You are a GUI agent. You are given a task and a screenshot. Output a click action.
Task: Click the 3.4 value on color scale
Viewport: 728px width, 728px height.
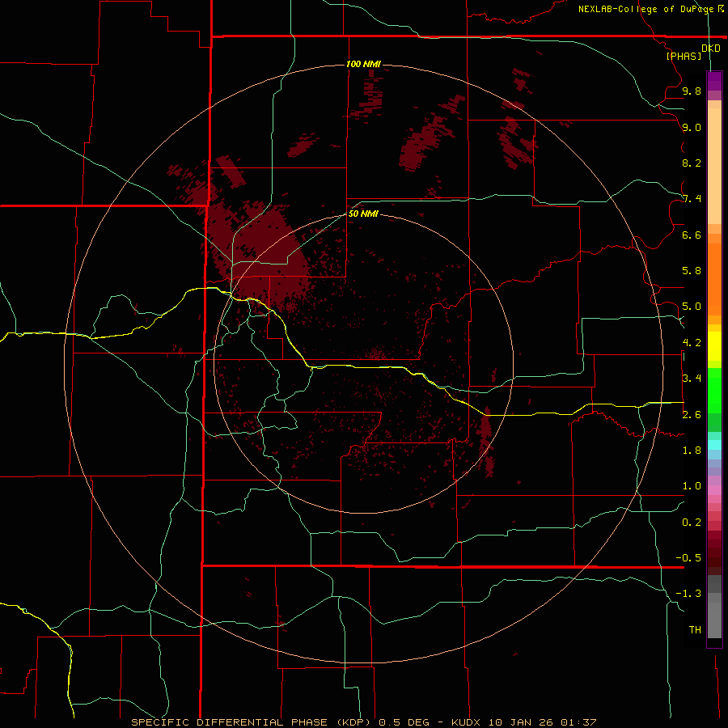tap(692, 379)
